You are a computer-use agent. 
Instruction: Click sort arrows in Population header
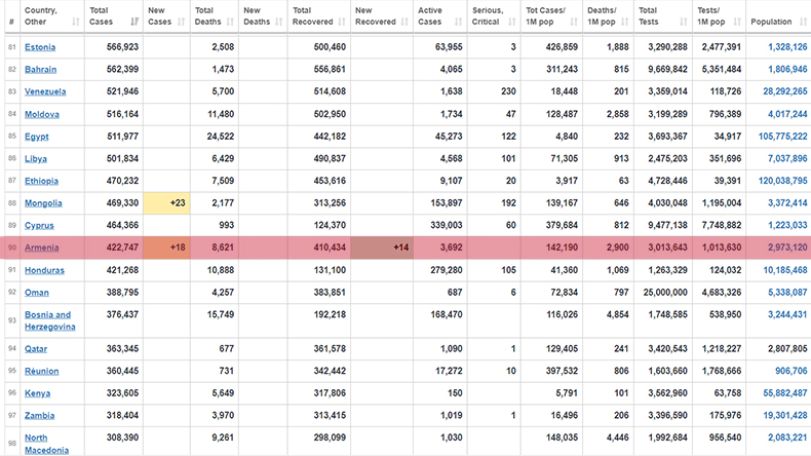803,22
